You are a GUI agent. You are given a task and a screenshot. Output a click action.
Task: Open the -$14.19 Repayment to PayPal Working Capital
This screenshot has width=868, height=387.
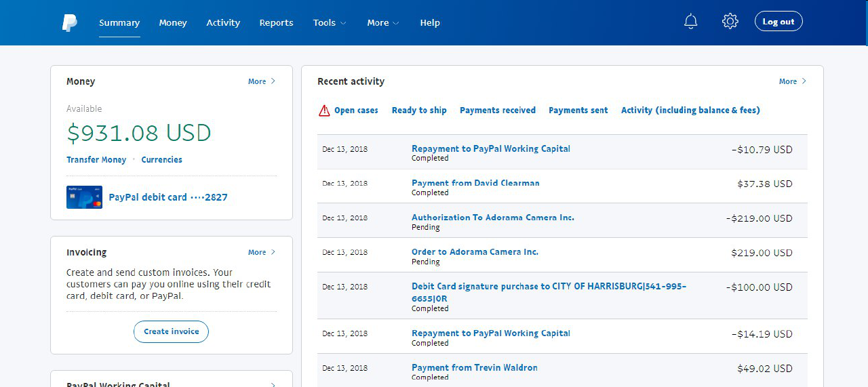pyautogui.click(x=491, y=333)
